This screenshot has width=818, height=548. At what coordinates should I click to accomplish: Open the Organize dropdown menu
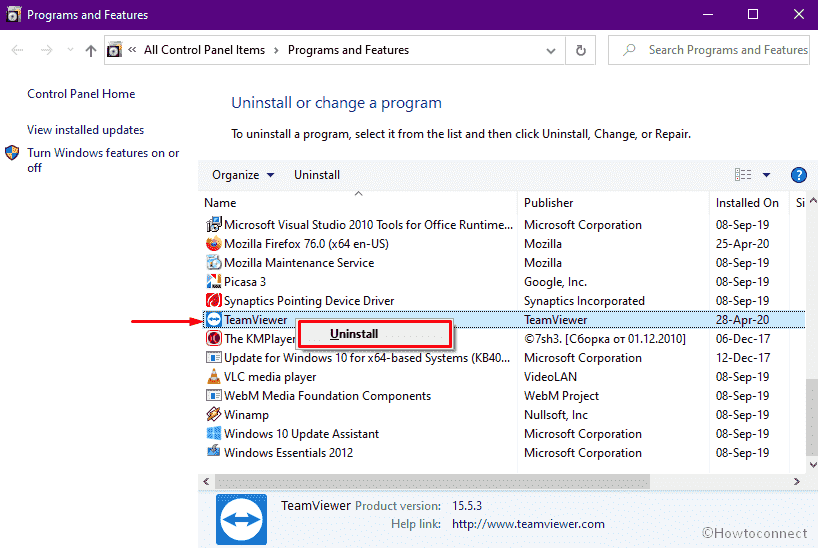[243, 175]
